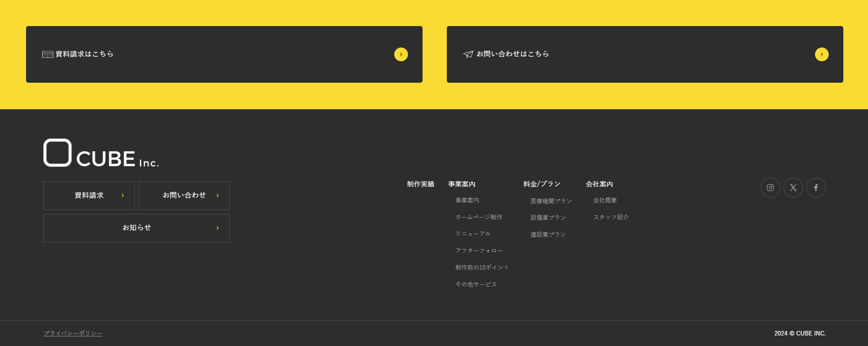
Task: Click yellow arrow circle on 資料請求はこちら banner
Action: click(401, 54)
